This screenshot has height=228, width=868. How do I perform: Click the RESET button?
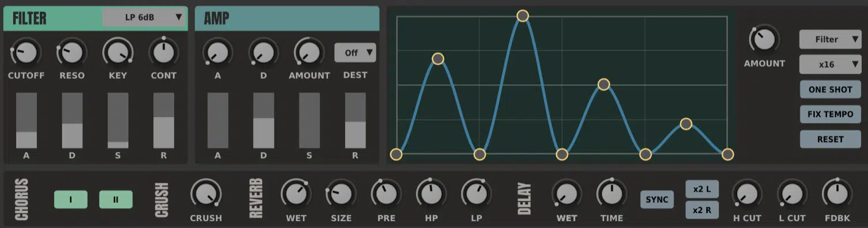click(x=830, y=139)
